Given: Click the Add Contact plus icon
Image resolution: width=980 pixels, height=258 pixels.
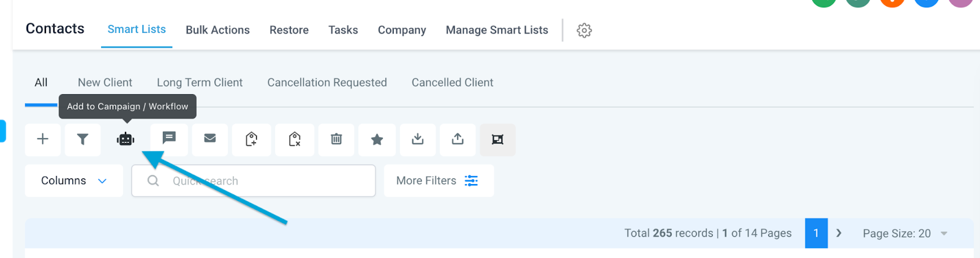Looking at the screenshot, I should 43,139.
